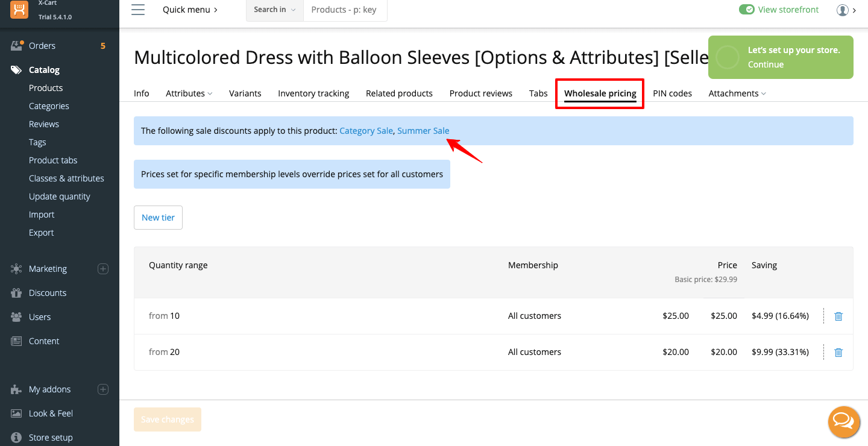
Task: Switch to the Info tab
Action: [x=142, y=93]
